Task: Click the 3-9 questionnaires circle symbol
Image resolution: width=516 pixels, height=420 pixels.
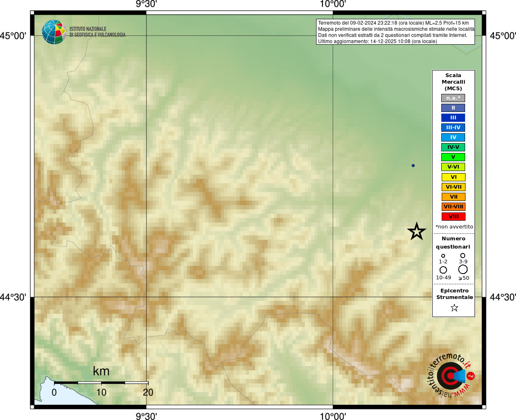Action: tap(463, 256)
